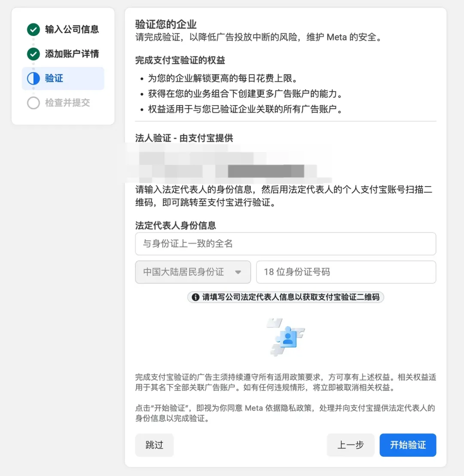Click info icon in the 支付宝验证二维码 notice
The width and height of the screenshot is (464, 476).
(195, 297)
